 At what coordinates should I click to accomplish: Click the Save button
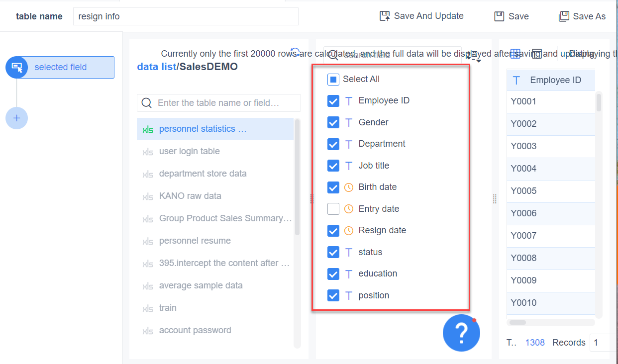tap(512, 16)
